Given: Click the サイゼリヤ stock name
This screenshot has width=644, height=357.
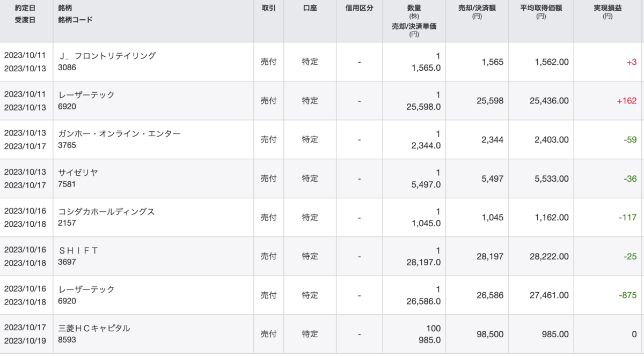Looking at the screenshot, I should [78, 173].
